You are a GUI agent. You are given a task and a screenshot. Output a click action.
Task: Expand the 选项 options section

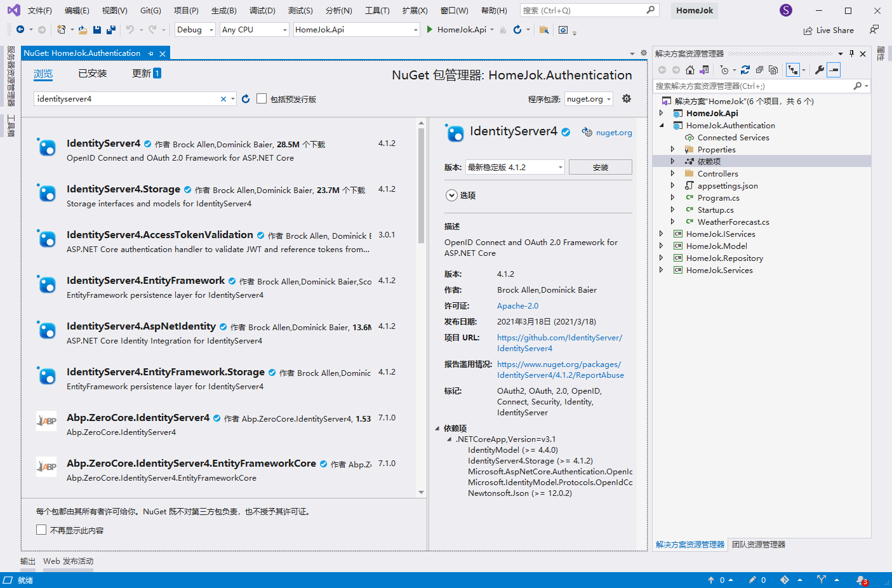tap(451, 196)
